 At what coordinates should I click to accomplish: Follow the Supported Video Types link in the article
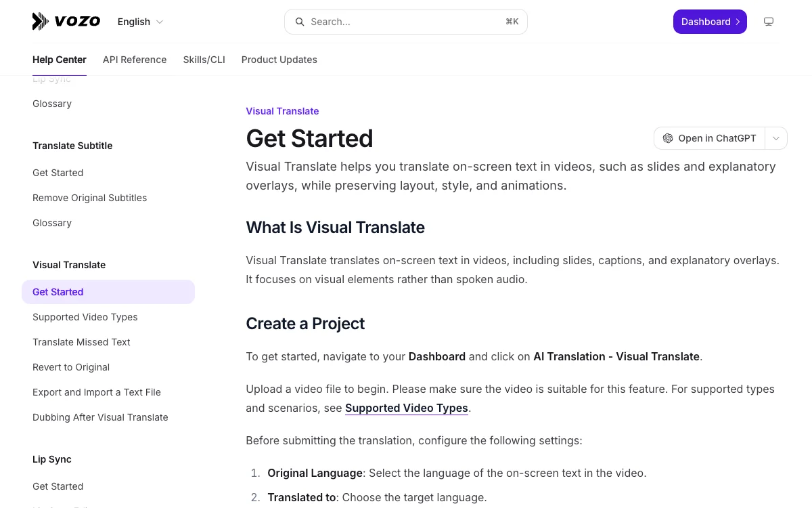click(407, 408)
